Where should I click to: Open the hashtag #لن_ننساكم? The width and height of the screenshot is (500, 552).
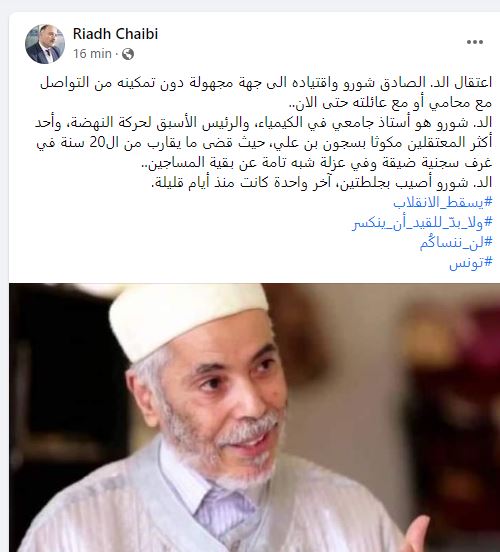[455, 243]
